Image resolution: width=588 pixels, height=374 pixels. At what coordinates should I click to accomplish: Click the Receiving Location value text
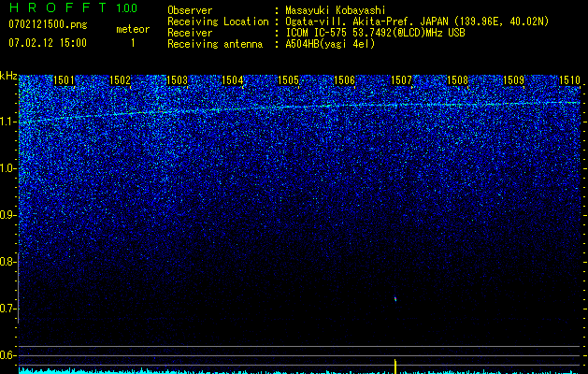(x=417, y=22)
